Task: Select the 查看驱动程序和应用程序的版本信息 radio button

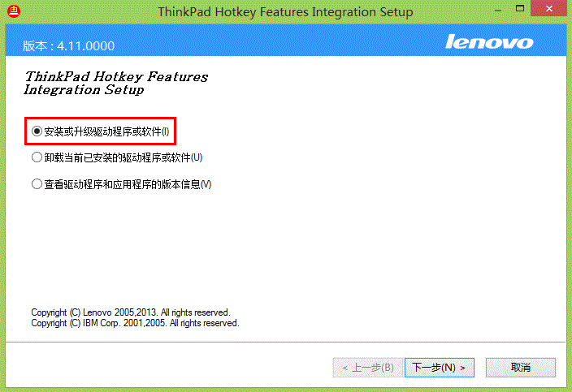Action: coord(37,184)
